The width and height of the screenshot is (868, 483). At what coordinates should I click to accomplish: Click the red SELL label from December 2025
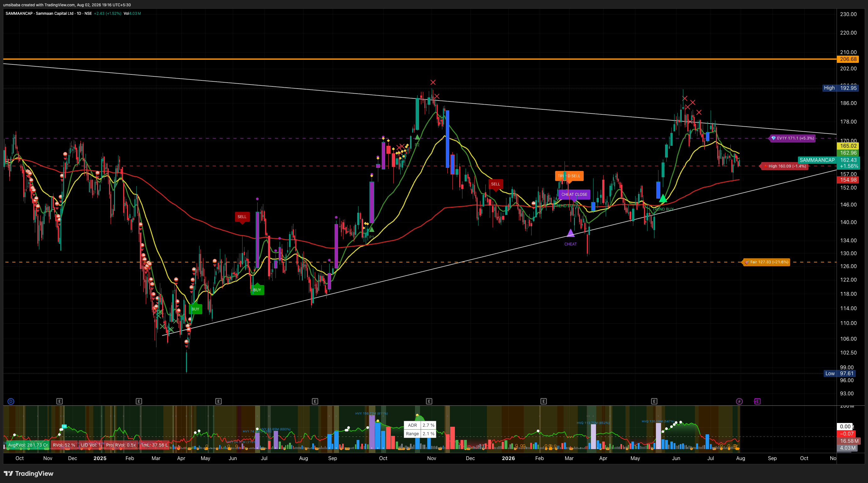(x=495, y=184)
